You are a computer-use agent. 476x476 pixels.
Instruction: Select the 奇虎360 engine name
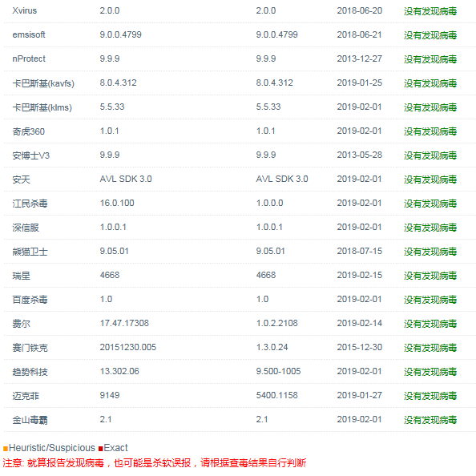[29, 131]
